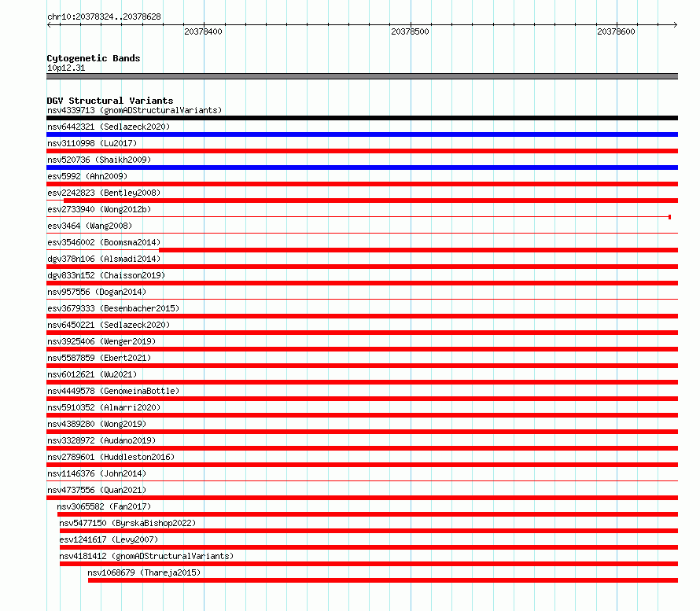Open variant nsv5910352 (Almarri2020)
700x611 pixels.
pos(104,407)
